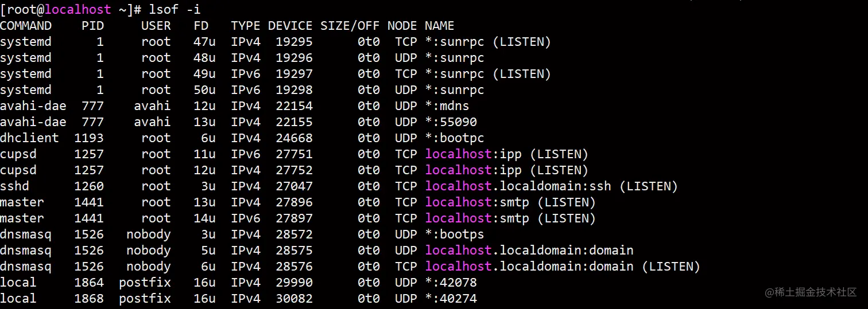Image resolution: width=868 pixels, height=309 pixels.
Task: Select device number 19296
Action: click(294, 58)
